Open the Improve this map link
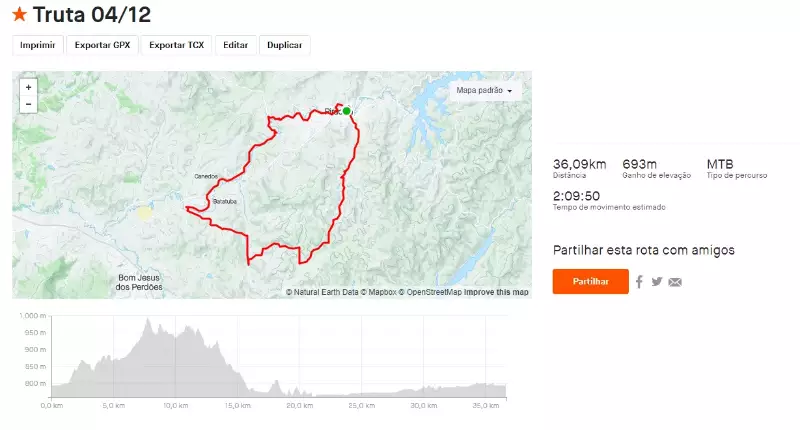Screen dimensions: 800x430 point(497,292)
